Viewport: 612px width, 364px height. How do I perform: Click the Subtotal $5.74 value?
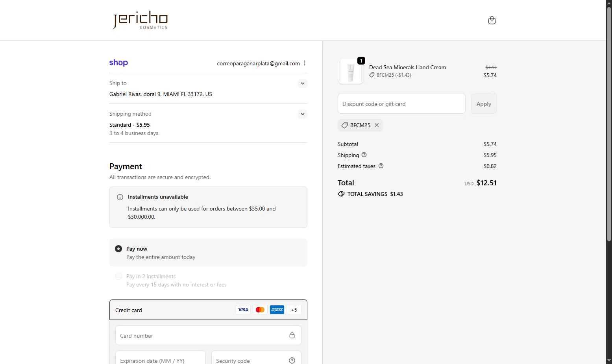490,144
